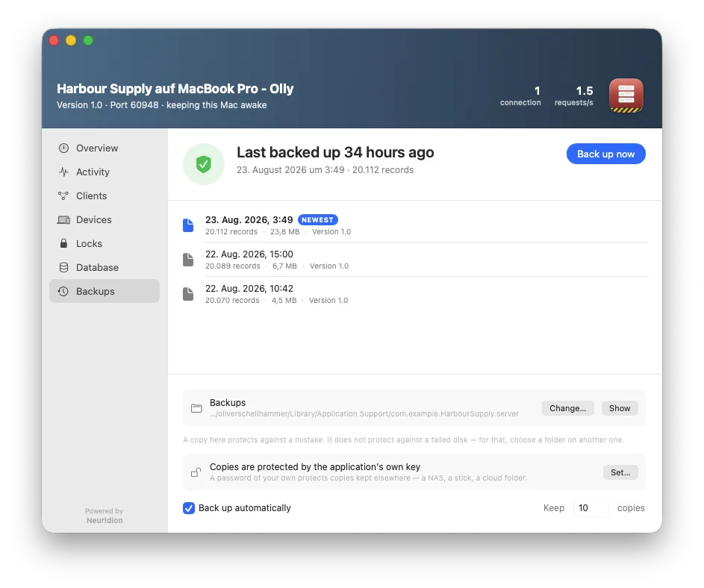Click the 1 connection statistic

520,96
